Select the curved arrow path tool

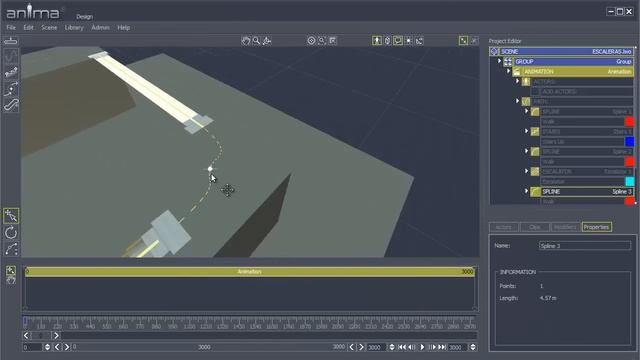[x=11, y=89]
